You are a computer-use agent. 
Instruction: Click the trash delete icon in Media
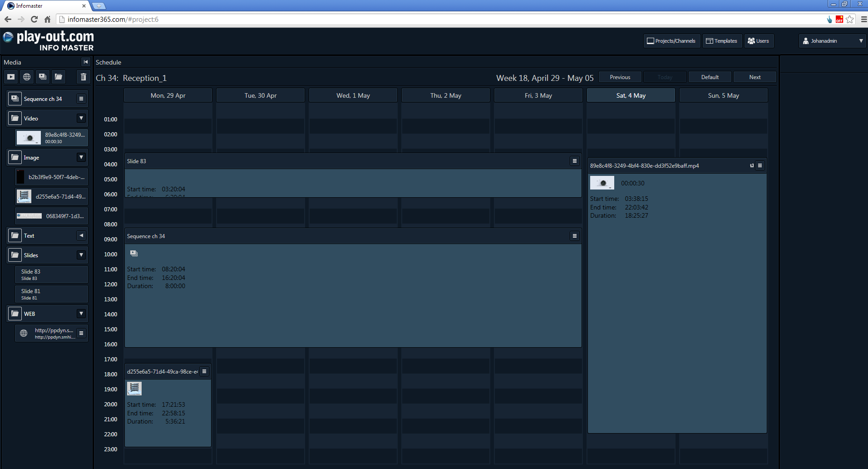[83, 77]
